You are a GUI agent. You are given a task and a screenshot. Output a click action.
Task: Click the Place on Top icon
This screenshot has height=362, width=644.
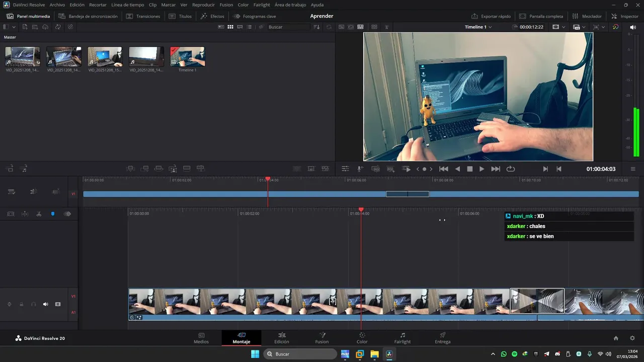[187, 168]
